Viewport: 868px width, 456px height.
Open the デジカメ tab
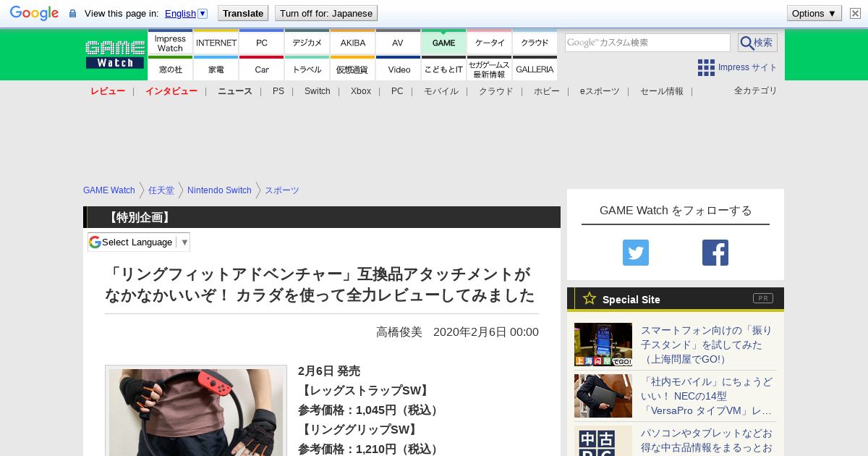(307, 42)
